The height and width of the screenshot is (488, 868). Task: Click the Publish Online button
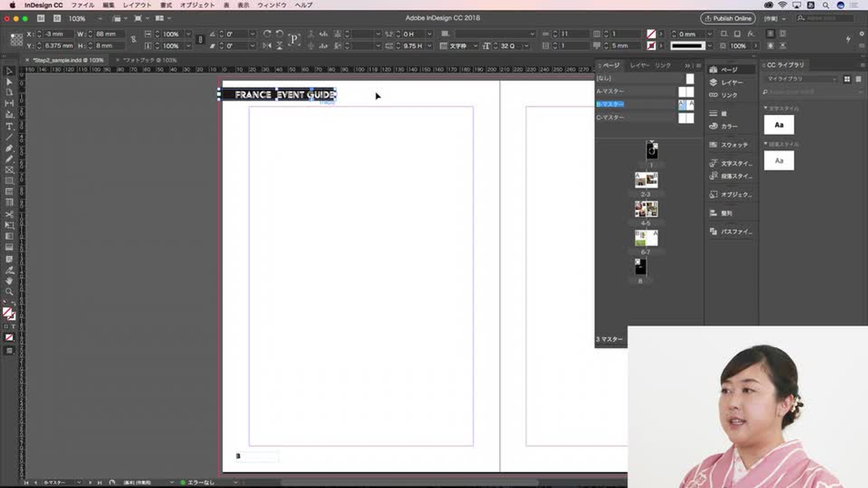tap(728, 19)
